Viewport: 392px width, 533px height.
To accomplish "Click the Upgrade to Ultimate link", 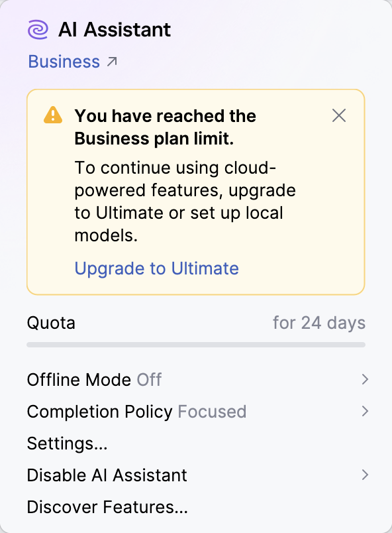I will [x=156, y=268].
